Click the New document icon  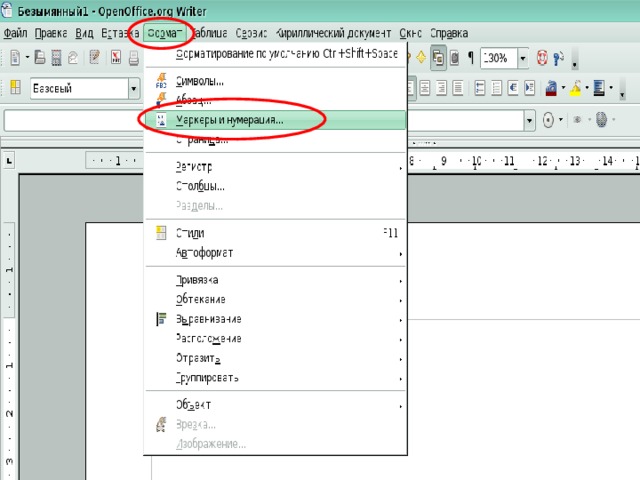coord(15,58)
